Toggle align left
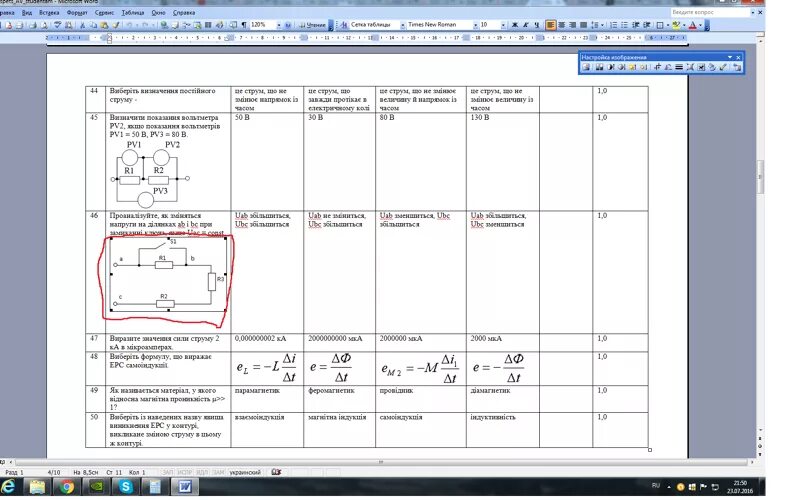The height and width of the screenshot is (500, 800). [550, 24]
